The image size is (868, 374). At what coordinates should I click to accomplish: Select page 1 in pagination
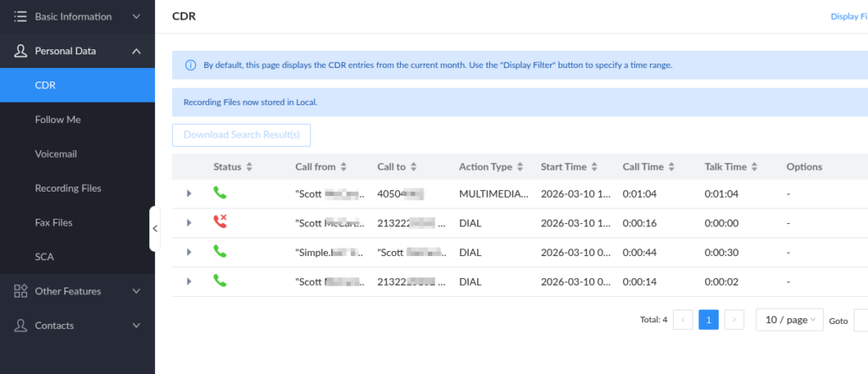709,320
